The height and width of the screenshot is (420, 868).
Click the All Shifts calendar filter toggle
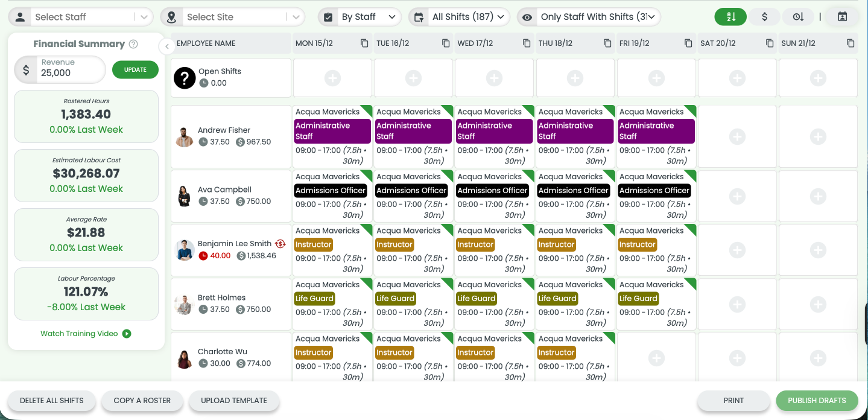(419, 16)
